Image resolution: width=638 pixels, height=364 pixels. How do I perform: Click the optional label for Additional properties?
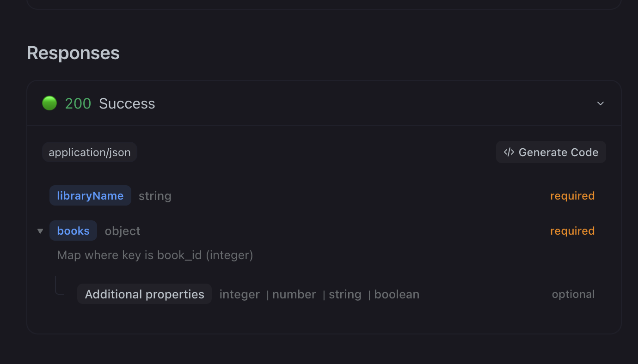click(x=573, y=294)
